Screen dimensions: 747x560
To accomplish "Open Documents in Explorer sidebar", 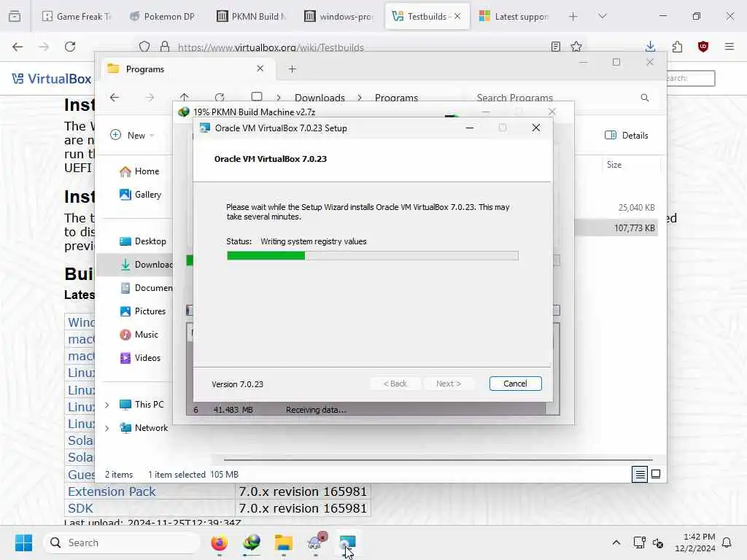I will tap(146, 287).
